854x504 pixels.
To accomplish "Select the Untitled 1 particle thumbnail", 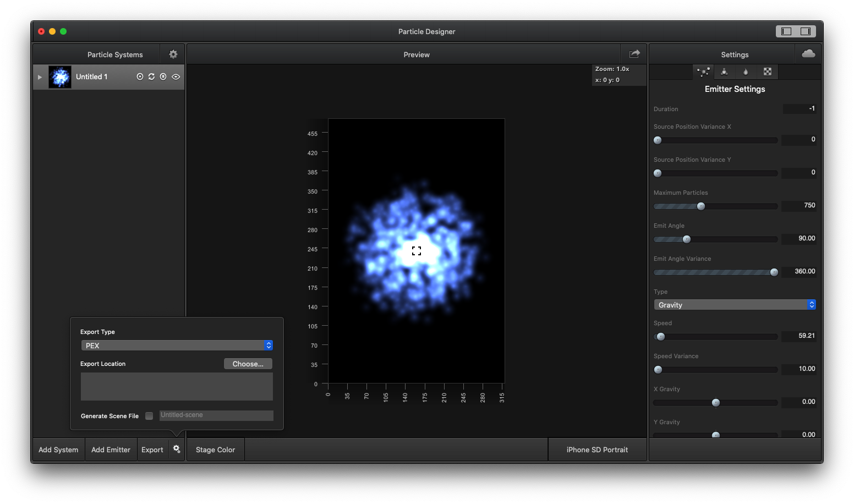I will coord(60,77).
